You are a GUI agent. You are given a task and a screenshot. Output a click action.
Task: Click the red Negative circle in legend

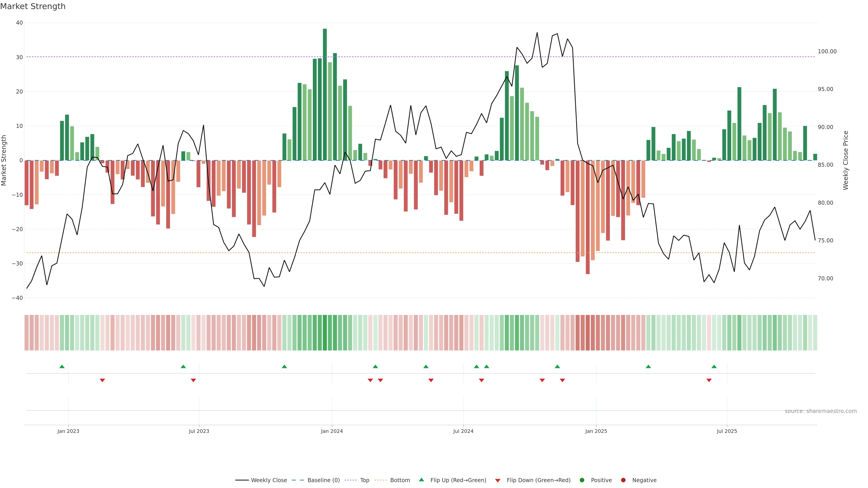pos(623,480)
